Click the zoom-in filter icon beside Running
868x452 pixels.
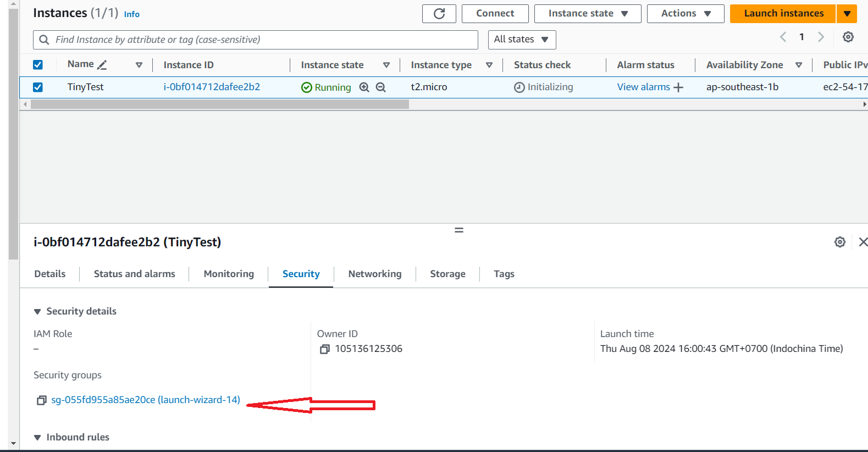364,87
